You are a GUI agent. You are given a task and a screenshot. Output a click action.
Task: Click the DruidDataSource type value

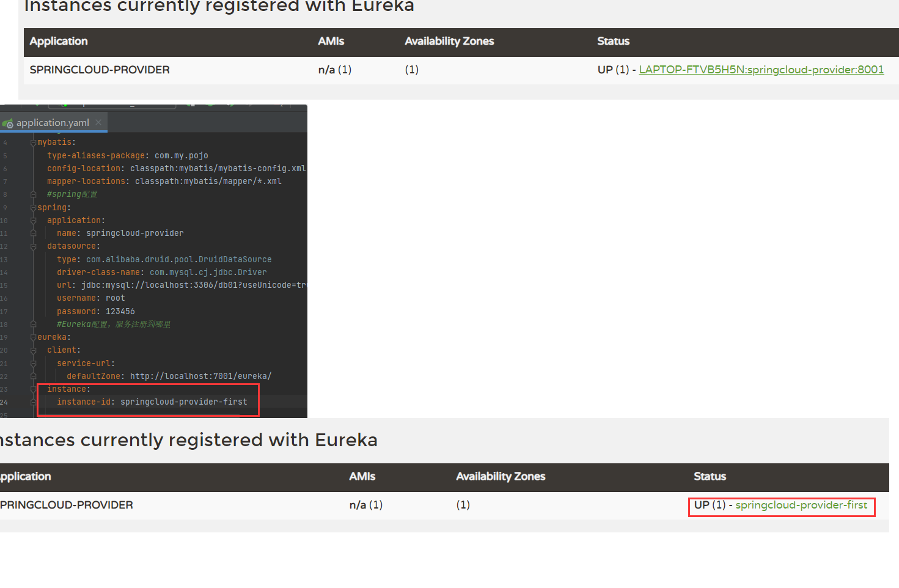[x=179, y=260]
